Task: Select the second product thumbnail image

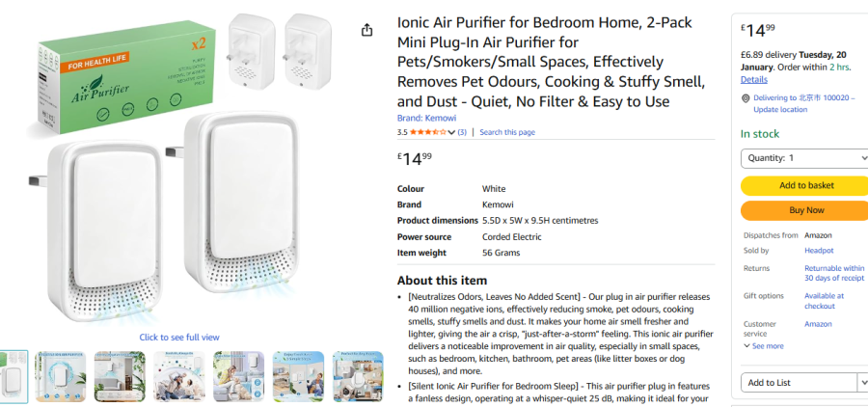Action: 60,376
